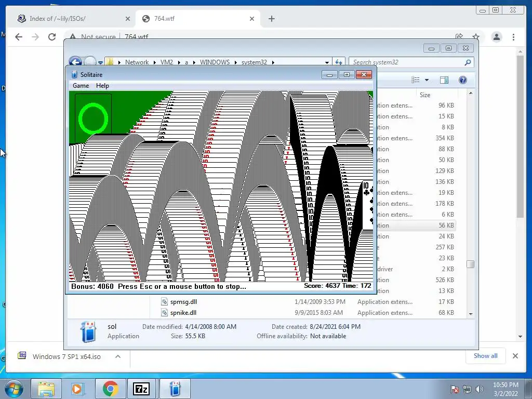The height and width of the screenshot is (399, 532).
Task: Change the Explorer view icon
Action: [x=416, y=79]
